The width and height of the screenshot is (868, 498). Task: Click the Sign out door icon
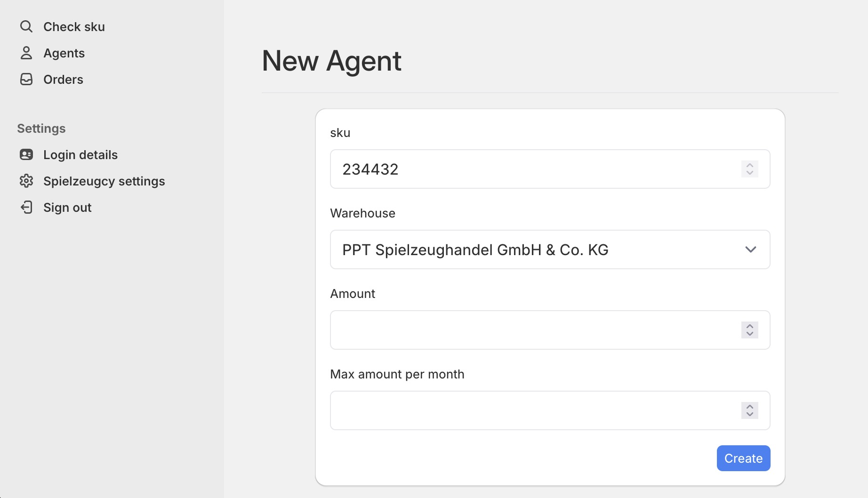click(x=26, y=207)
